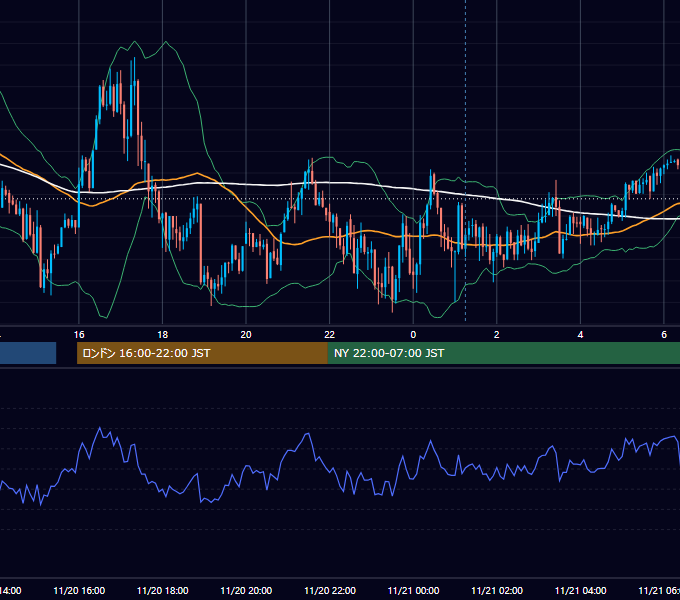Image resolution: width=680 pixels, height=600 pixels.
Task: Click the 0 hour axis label
Action: click(x=413, y=334)
